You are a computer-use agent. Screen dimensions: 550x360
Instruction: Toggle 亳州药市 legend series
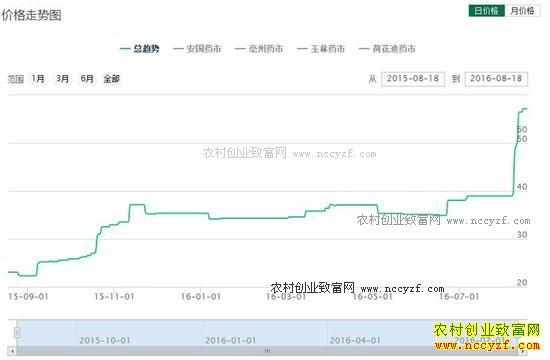pyautogui.click(x=259, y=49)
